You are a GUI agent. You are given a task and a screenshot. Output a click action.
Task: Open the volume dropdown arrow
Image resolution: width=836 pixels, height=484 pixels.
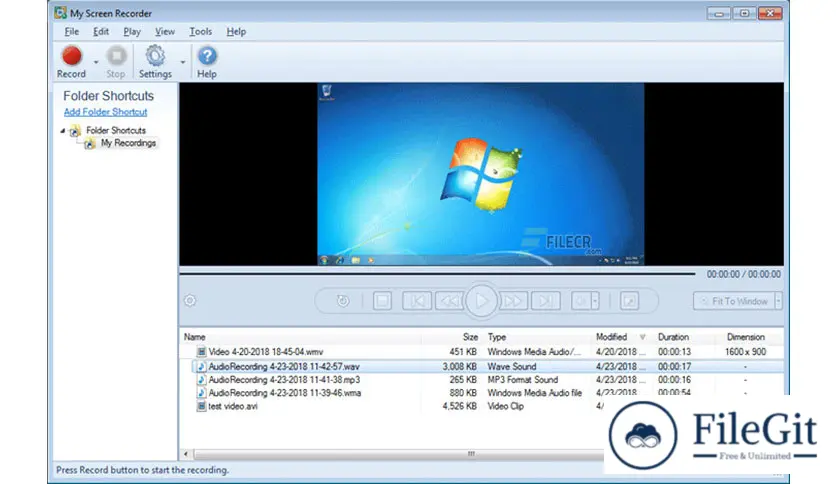coord(595,301)
